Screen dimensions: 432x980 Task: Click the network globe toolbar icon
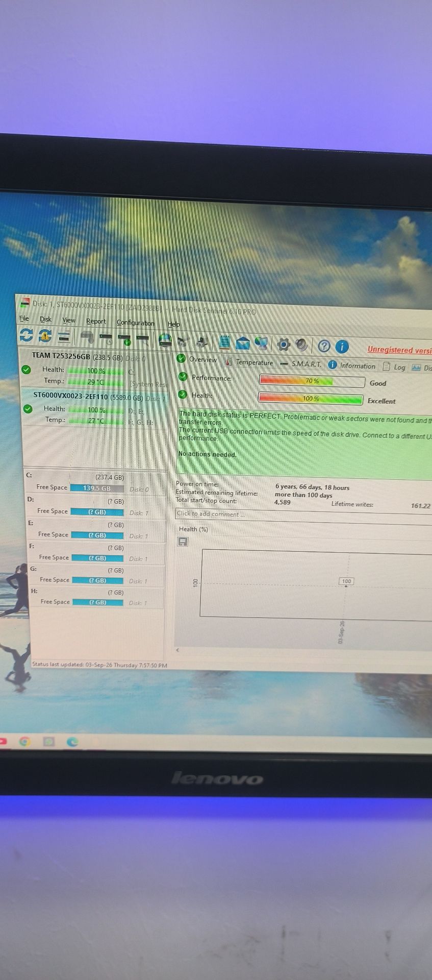261,344
